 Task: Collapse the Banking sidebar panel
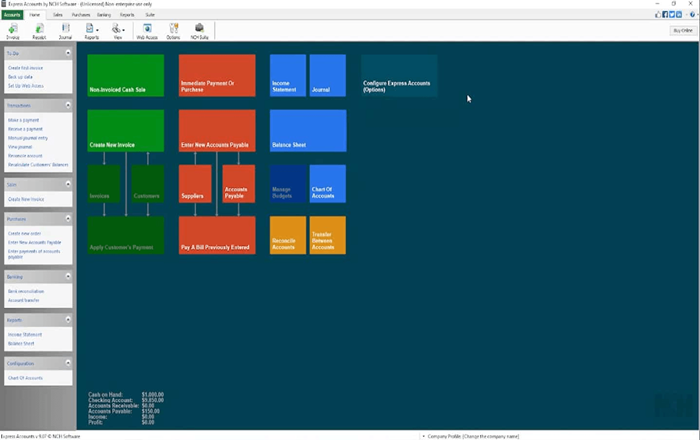68,276
